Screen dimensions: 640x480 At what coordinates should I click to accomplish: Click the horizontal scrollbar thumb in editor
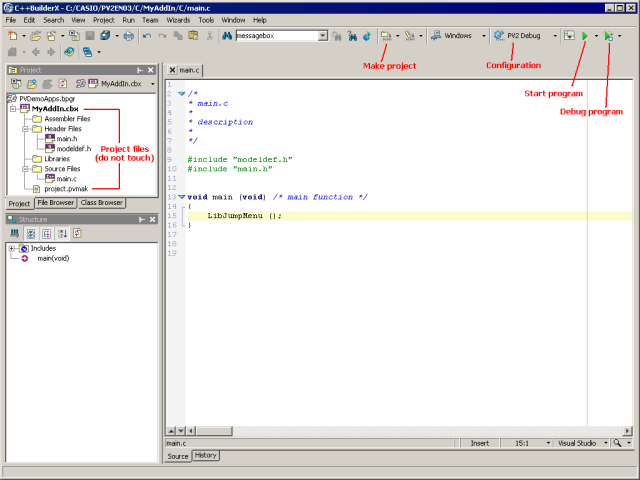click(214, 431)
